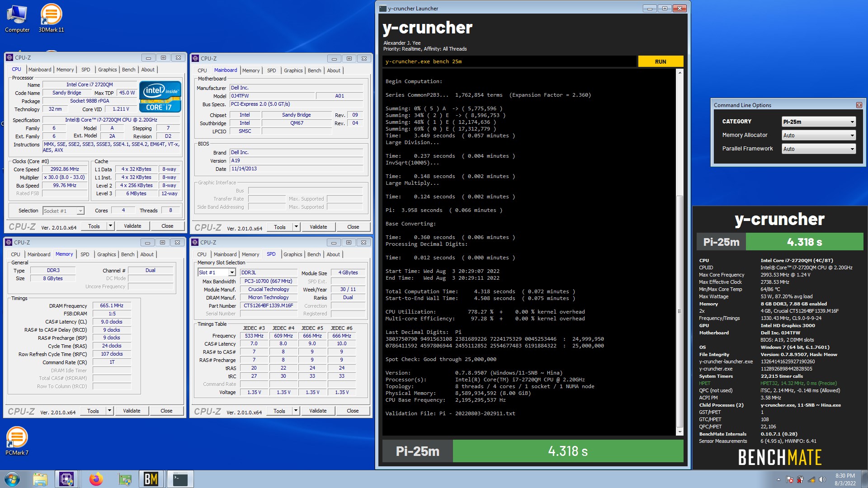Click the Pi-25m 4.318 s BenchMate result
868x488 pixels.
click(x=780, y=242)
